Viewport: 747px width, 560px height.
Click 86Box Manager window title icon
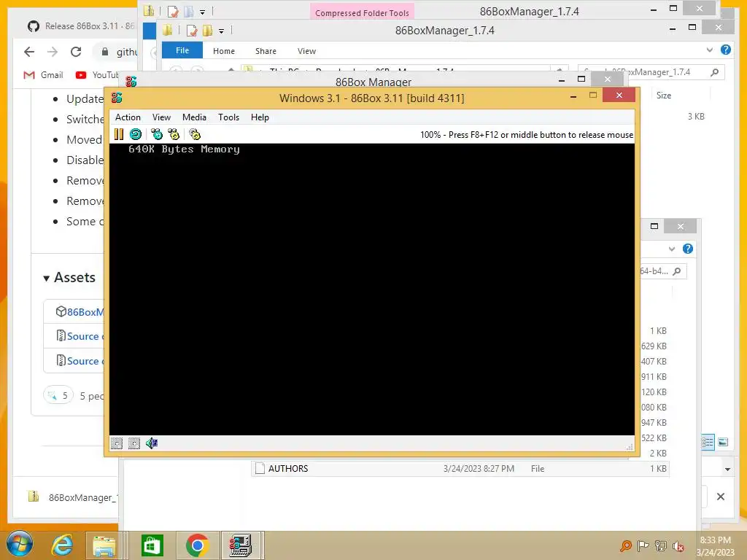coord(131,82)
